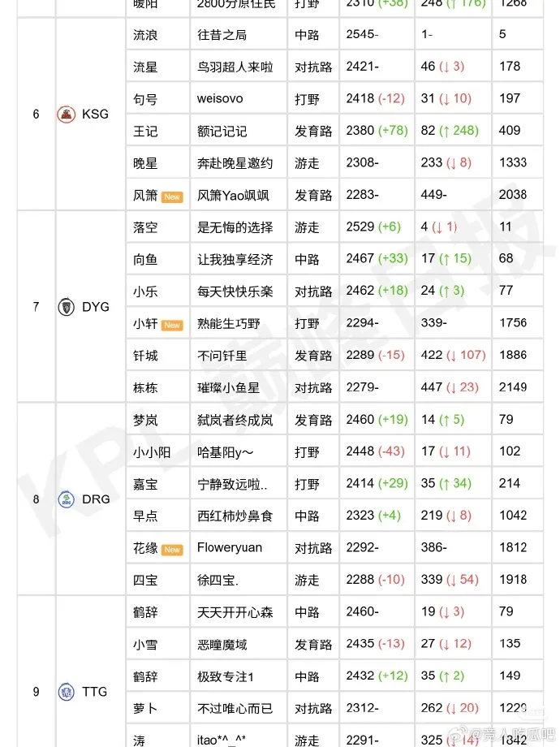Screen dimensions: 560x747
Task: Select game ID weisovo
Action: click(220, 99)
